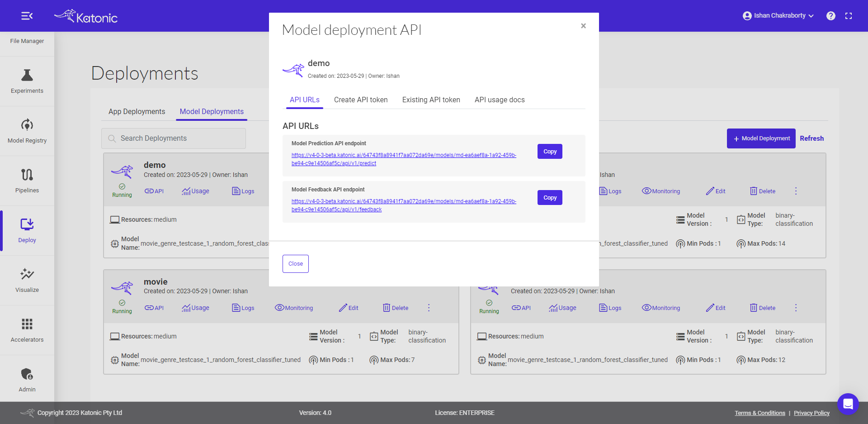View Usage for the movie deployment

(x=195, y=308)
